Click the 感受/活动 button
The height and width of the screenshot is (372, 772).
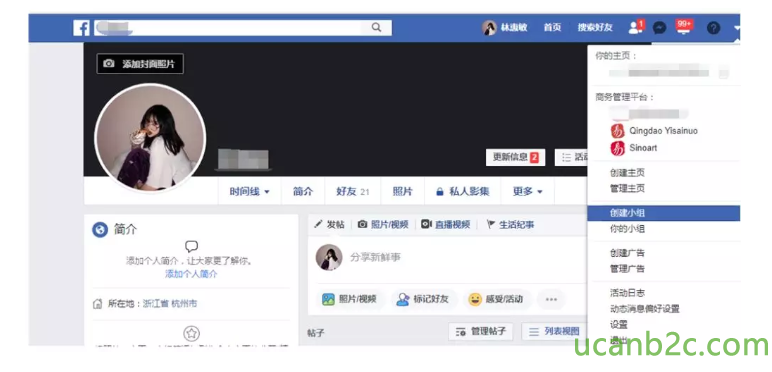point(497,299)
